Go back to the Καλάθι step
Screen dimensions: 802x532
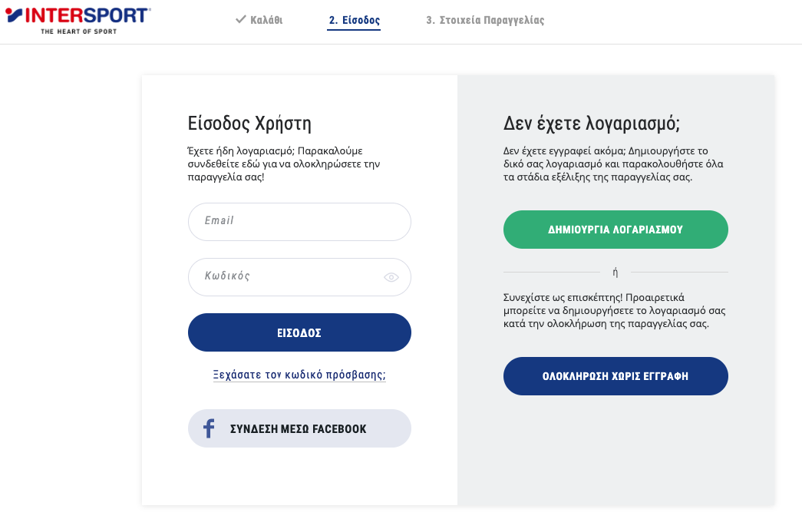[259, 20]
